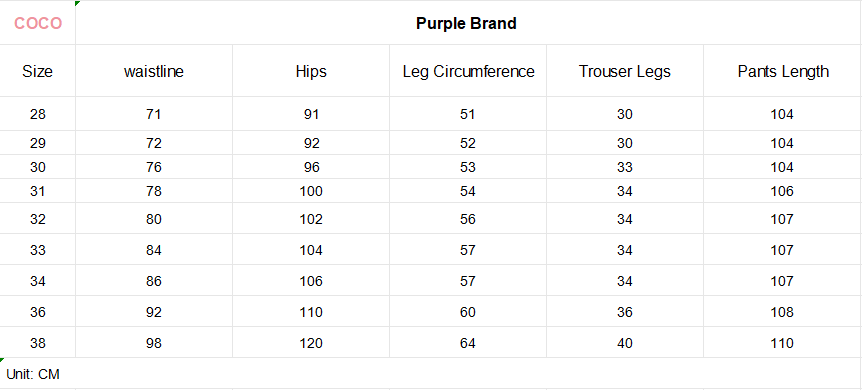Click trouser legs value 40
The height and width of the screenshot is (390, 862).
(625, 343)
